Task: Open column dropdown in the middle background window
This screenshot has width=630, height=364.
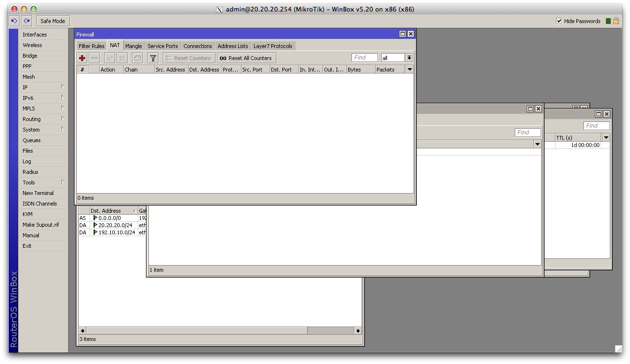Action: pyautogui.click(x=538, y=144)
